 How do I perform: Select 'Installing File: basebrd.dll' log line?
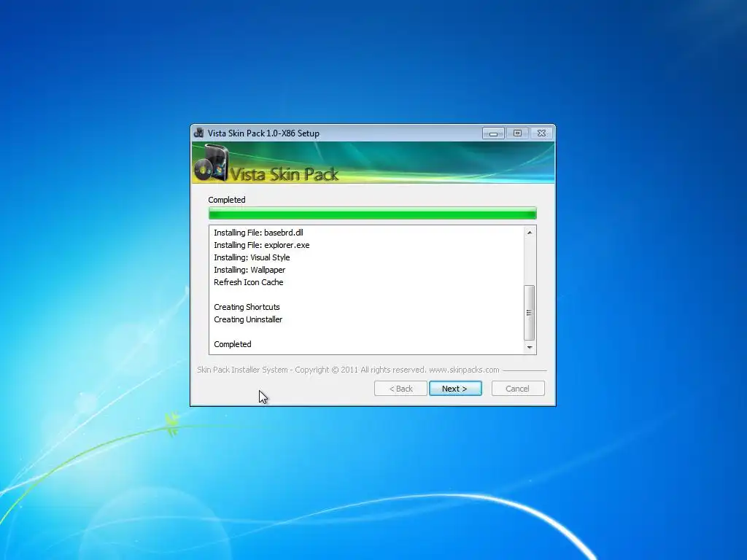258,233
